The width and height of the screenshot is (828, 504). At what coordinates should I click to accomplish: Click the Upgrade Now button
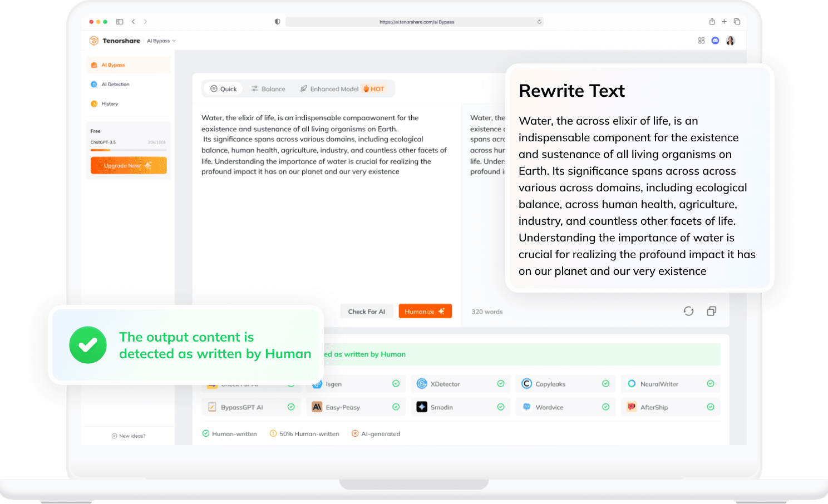coord(129,165)
